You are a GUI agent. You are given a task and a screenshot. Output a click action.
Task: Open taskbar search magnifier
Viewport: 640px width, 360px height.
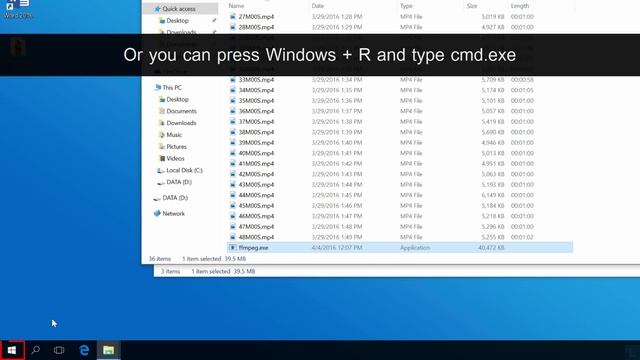point(36,350)
